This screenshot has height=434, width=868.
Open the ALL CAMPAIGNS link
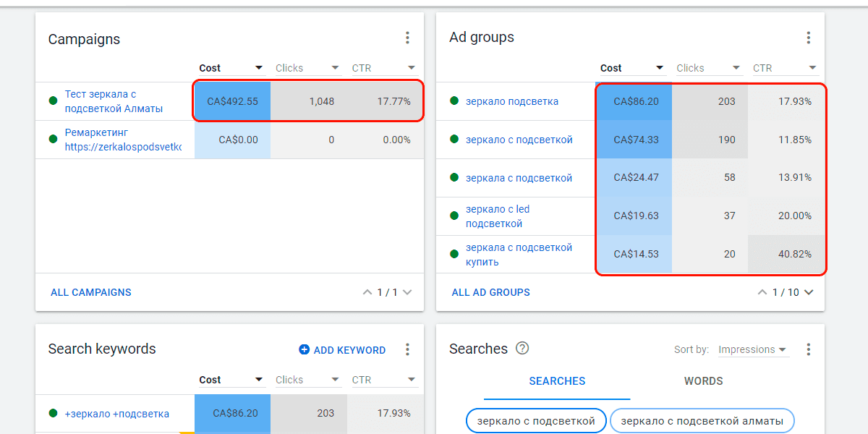[x=91, y=292]
